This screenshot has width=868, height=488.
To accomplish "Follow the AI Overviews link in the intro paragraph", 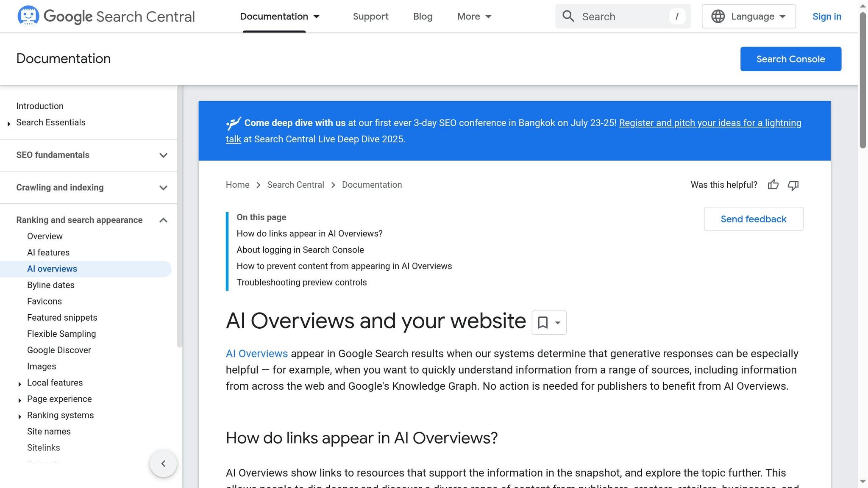I will pyautogui.click(x=256, y=353).
